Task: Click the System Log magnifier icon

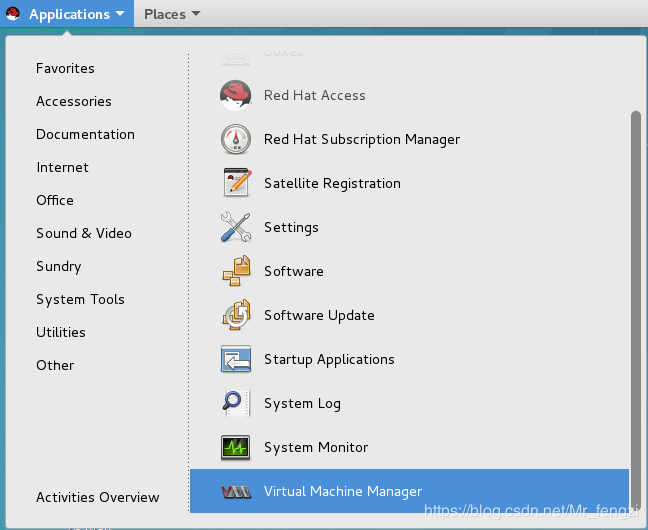Action: [236, 403]
